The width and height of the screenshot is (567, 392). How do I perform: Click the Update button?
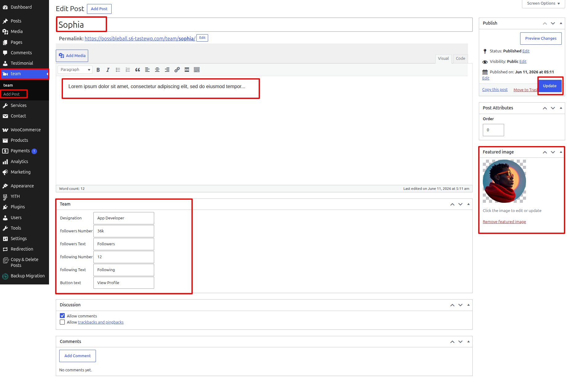pyautogui.click(x=550, y=86)
